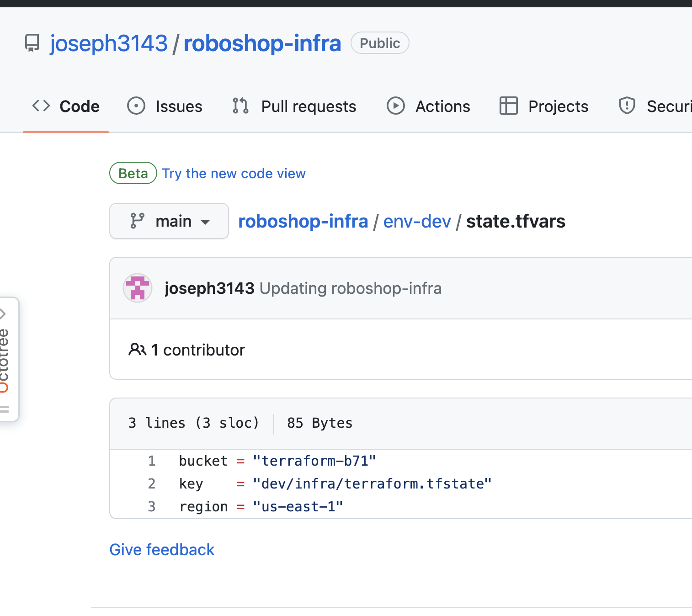
Task: Click the Issues circle icon
Action: tap(136, 106)
